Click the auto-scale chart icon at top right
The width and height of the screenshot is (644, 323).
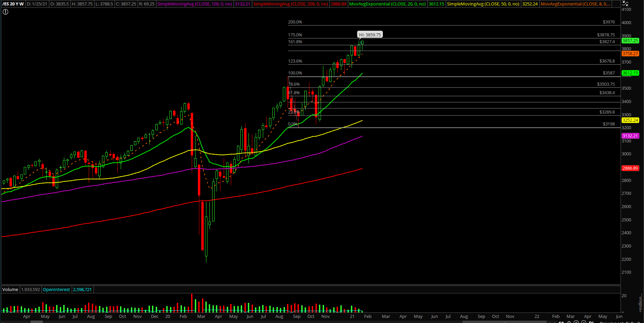coord(625,3)
